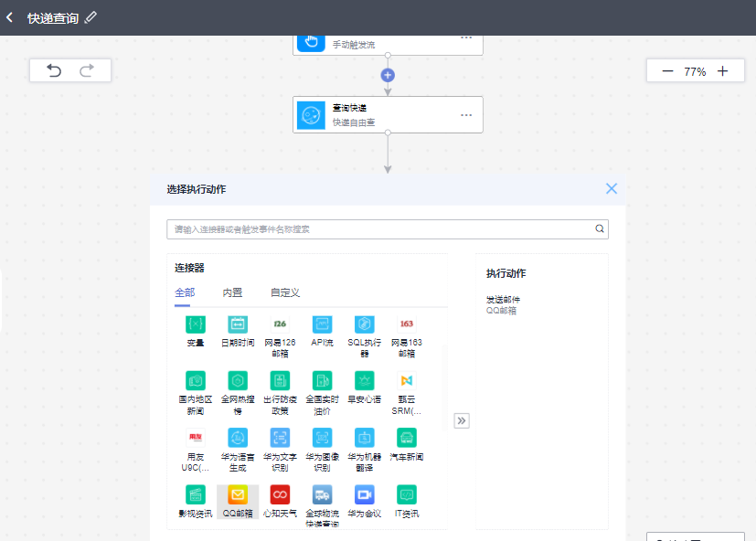Zoom out the canvas with minus
Image resolution: width=756 pixels, height=541 pixels.
(667, 71)
